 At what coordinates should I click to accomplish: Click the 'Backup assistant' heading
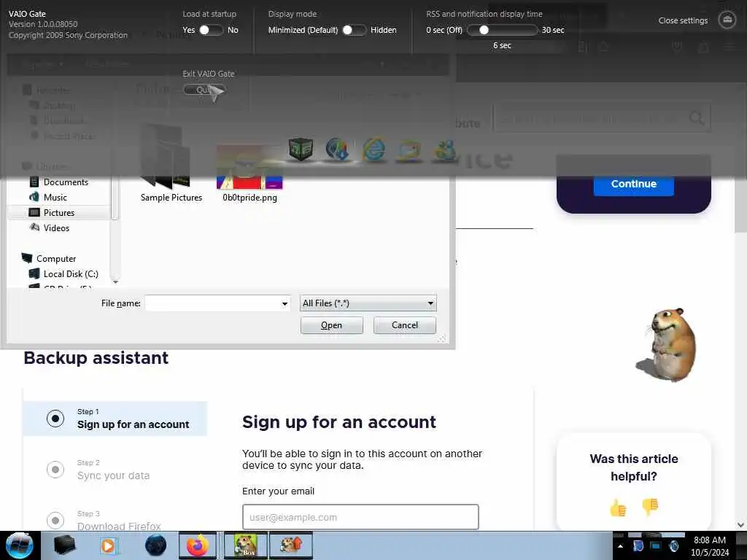click(96, 357)
